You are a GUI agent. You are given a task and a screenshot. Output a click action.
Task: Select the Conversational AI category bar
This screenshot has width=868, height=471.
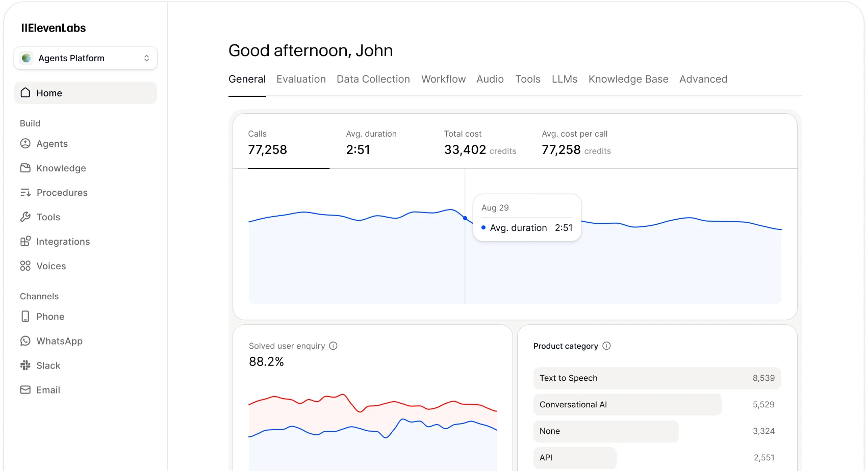(x=628, y=405)
